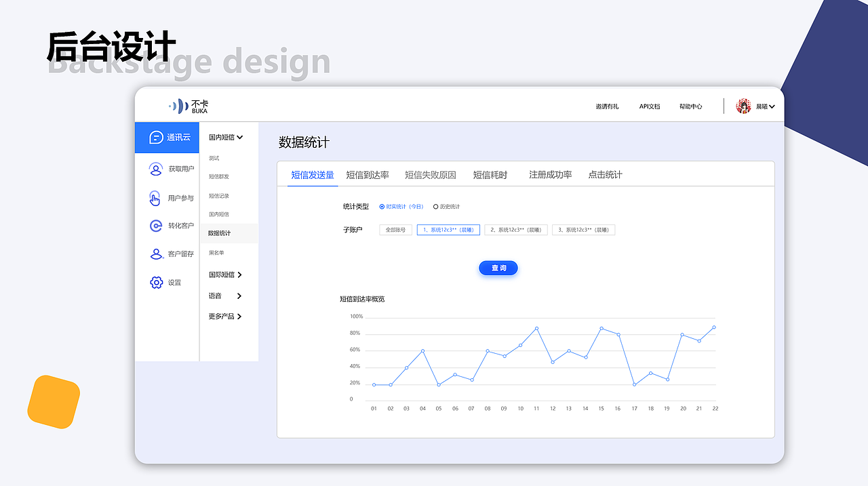Switch to the 短信到达率 tab
Image resolution: width=868 pixels, height=486 pixels.
(x=366, y=174)
